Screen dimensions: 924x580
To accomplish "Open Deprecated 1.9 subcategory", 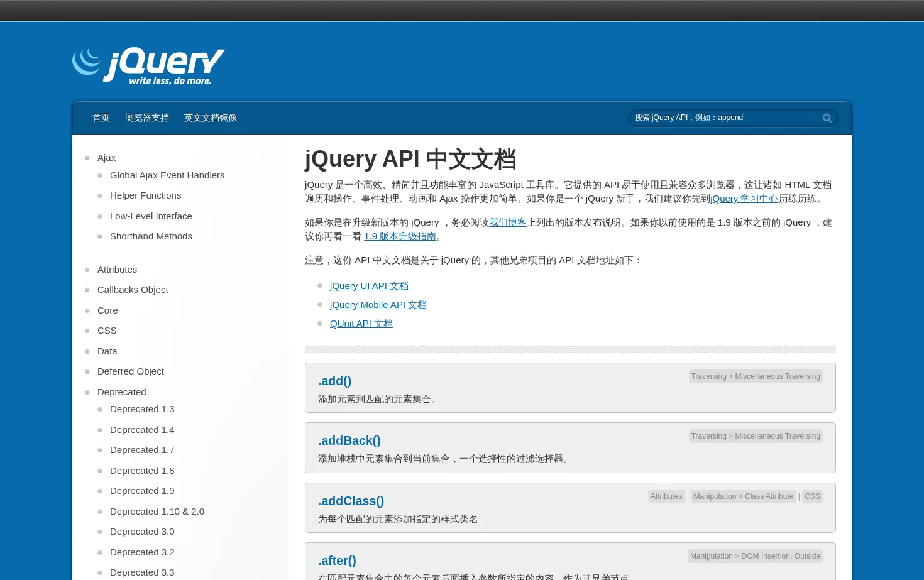I will pos(142,491).
